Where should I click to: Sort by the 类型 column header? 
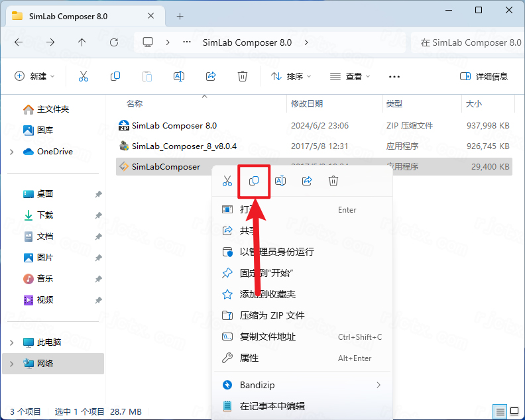(x=394, y=104)
